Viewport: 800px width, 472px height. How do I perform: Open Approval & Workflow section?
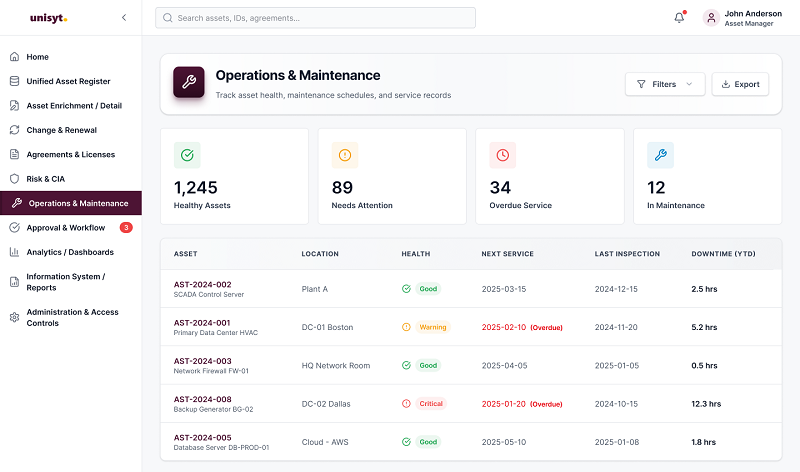coord(66,228)
